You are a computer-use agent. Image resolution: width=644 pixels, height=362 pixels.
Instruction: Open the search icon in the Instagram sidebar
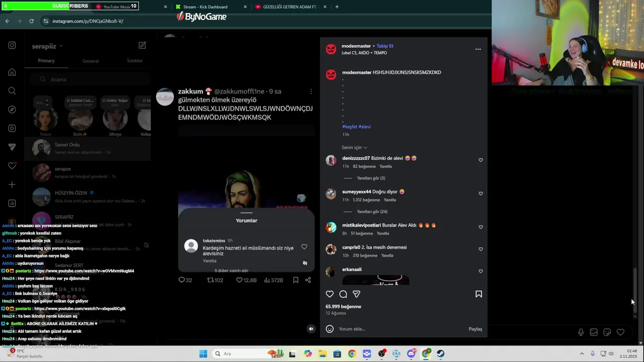coord(12,91)
